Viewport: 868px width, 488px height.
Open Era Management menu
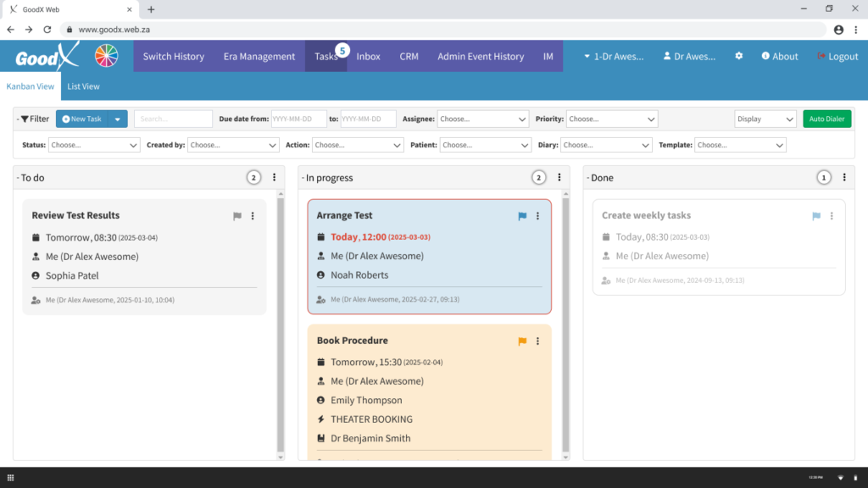tap(259, 56)
